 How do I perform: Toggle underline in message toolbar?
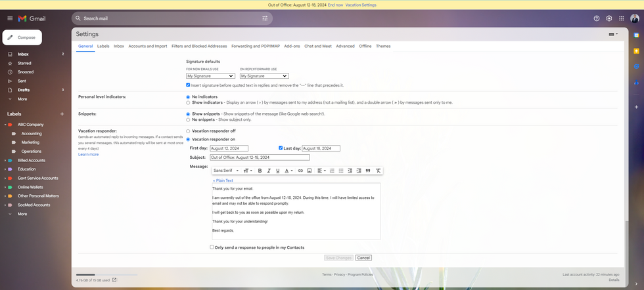(x=277, y=171)
